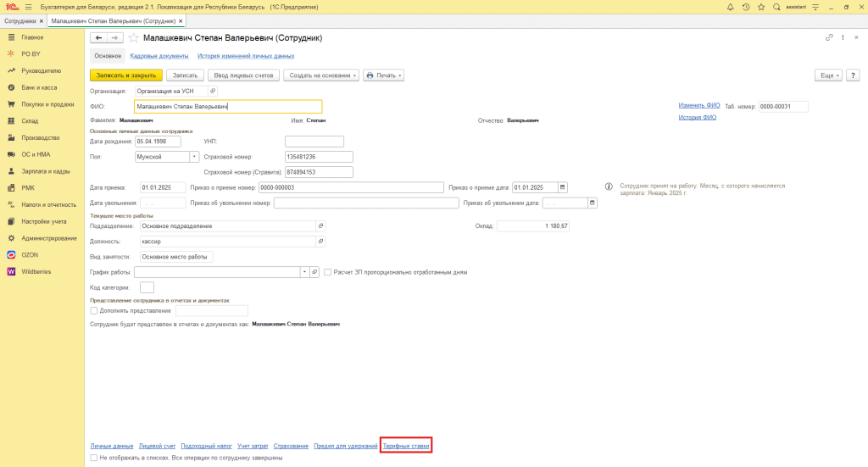Click the Таб. номер field
Viewport: 868px width, 467px height.
[783, 106]
